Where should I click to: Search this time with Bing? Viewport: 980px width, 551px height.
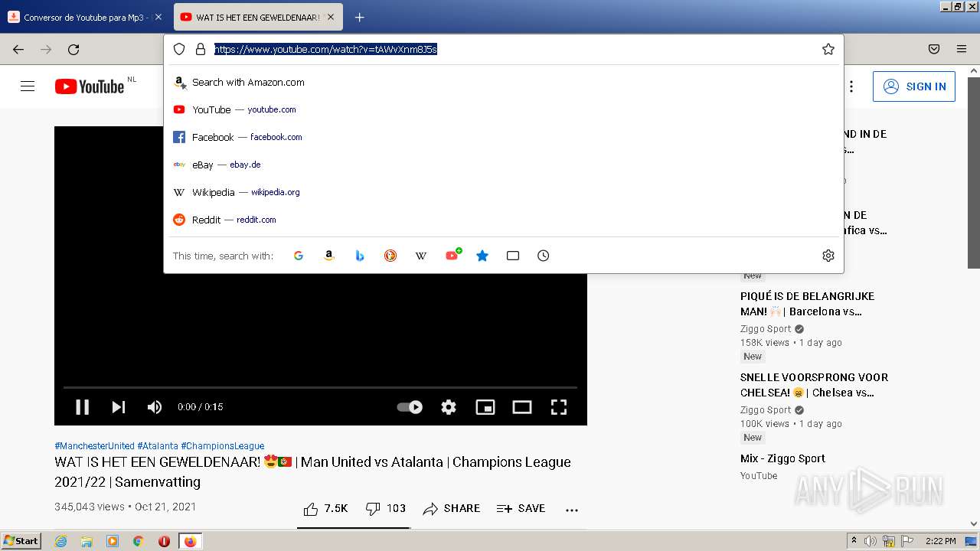[360, 256]
